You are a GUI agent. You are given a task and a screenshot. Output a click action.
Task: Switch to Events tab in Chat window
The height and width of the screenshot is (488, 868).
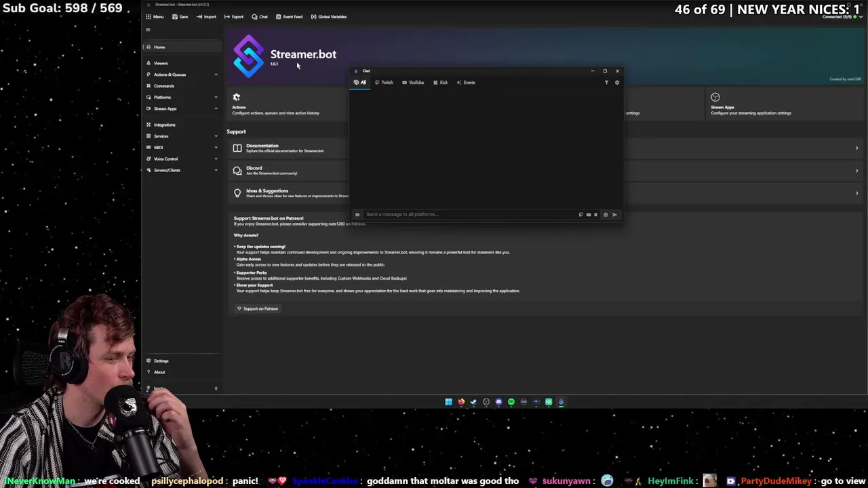pos(466,83)
